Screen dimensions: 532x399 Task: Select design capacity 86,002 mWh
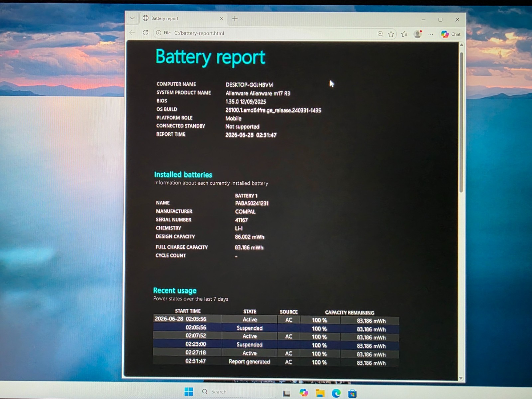[x=249, y=237]
